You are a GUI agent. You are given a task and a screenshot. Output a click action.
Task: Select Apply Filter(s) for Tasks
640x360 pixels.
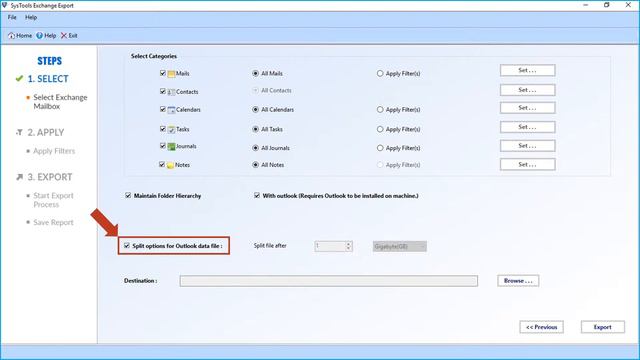pyautogui.click(x=380, y=129)
